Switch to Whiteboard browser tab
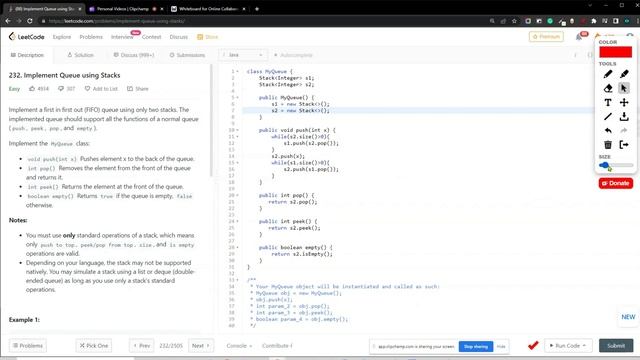 pos(209,9)
